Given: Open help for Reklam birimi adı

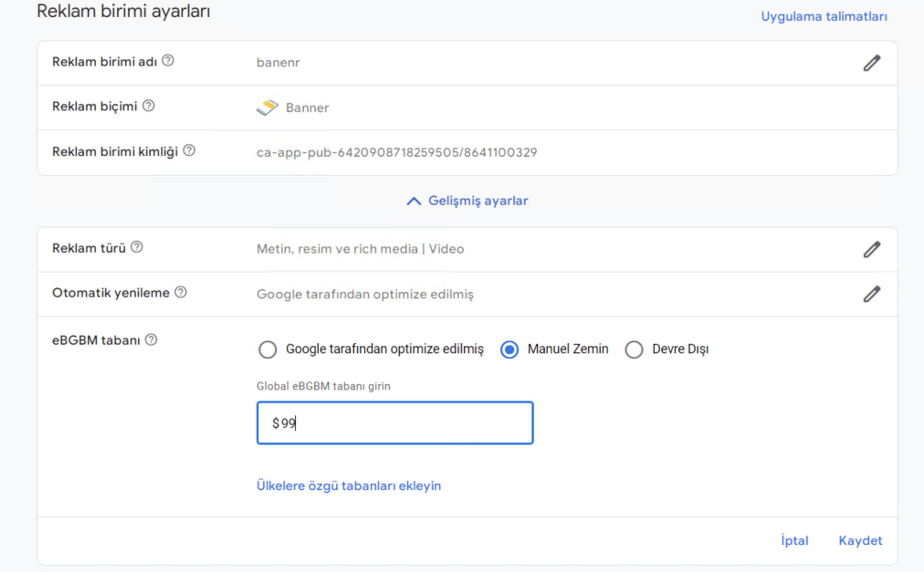Looking at the screenshot, I should (168, 61).
